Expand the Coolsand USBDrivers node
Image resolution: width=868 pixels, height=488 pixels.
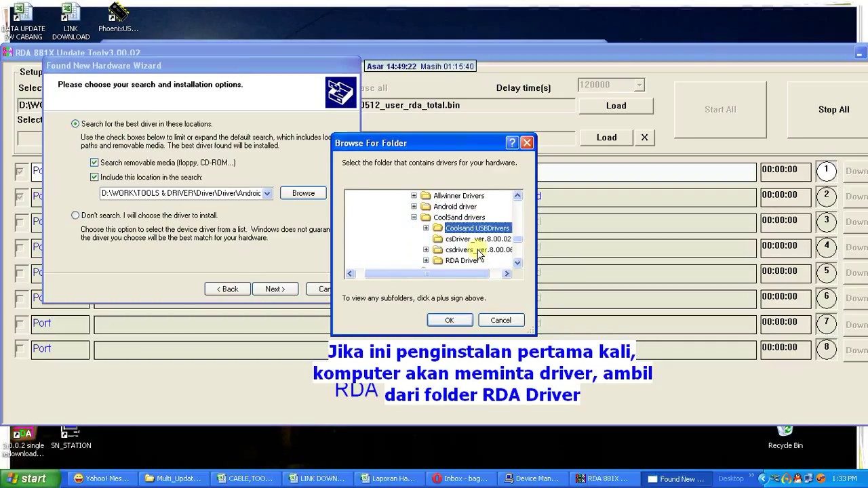tap(426, 228)
